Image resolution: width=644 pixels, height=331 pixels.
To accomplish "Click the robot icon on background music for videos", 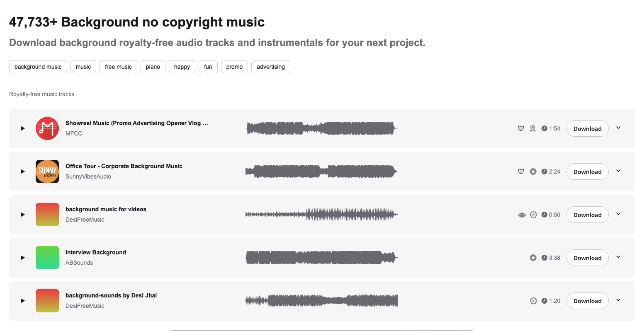I will 522,215.
